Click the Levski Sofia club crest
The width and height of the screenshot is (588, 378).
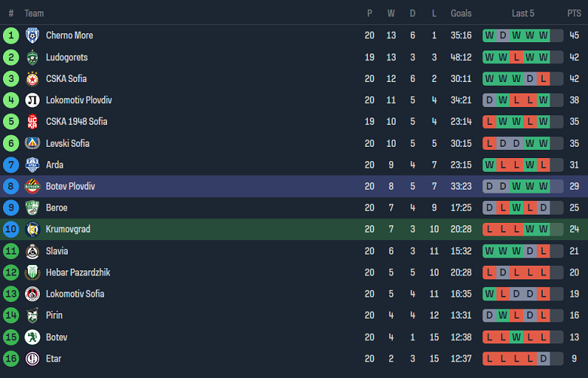[32, 143]
